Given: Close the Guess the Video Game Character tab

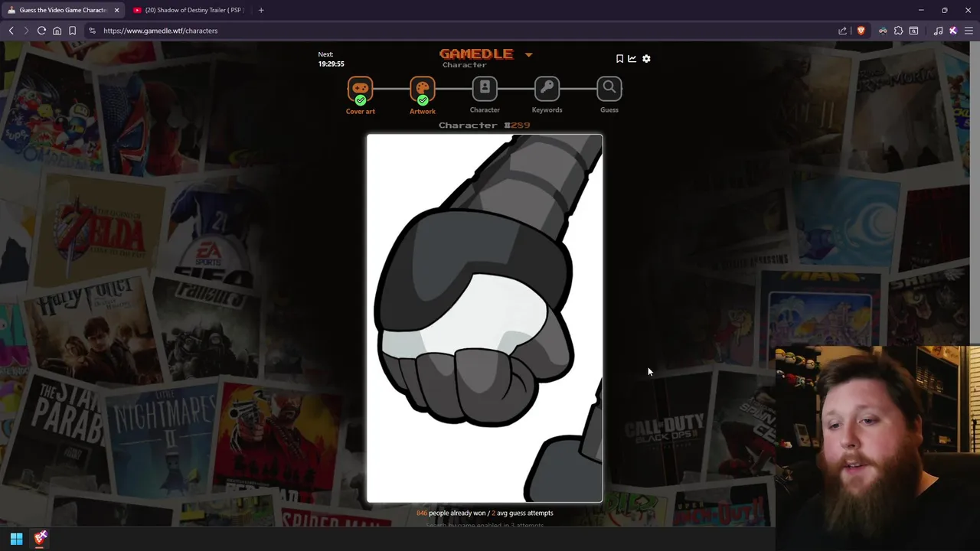Looking at the screenshot, I should click(x=116, y=10).
